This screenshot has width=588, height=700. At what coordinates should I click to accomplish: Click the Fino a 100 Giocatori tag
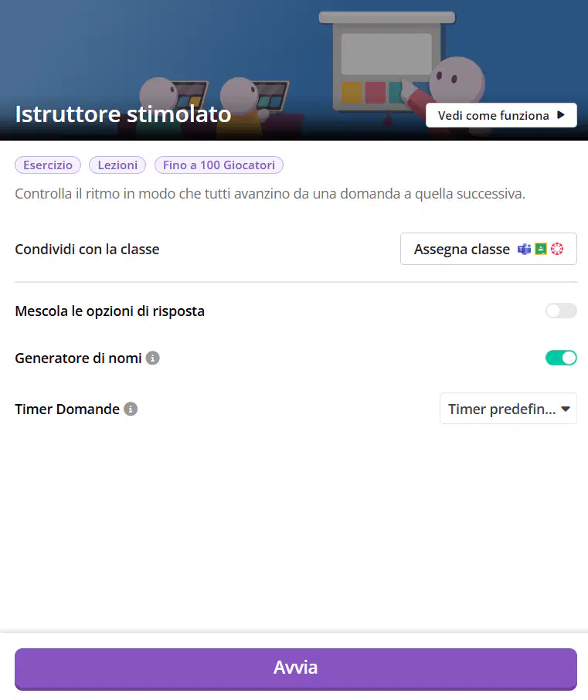pos(219,165)
